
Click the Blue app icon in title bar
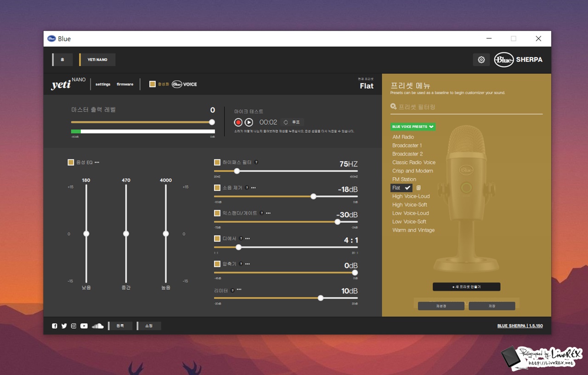pos(51,39)
